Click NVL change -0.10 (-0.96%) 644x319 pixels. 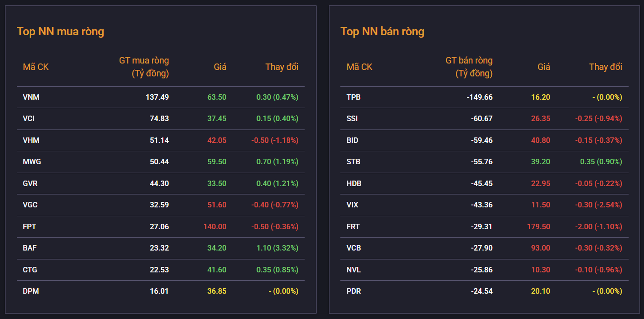[x=598, y=270]
